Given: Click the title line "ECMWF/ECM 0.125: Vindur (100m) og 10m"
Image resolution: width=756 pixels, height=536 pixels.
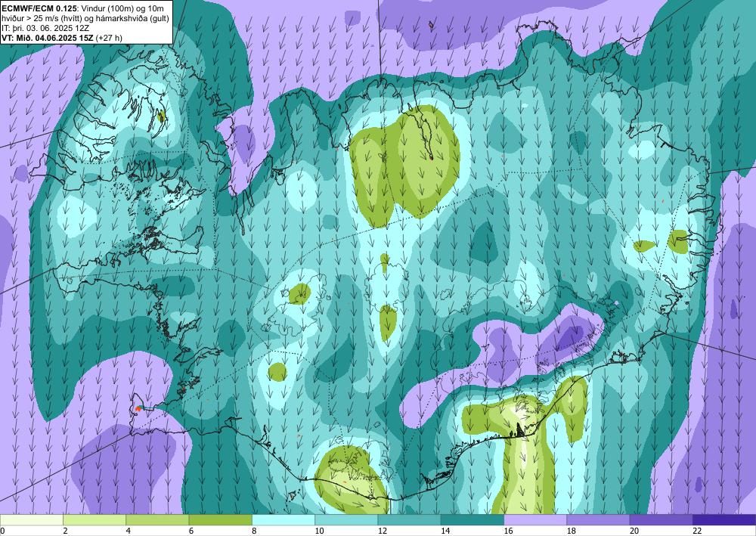Looking at the screenshot, I should pos(83,8).
